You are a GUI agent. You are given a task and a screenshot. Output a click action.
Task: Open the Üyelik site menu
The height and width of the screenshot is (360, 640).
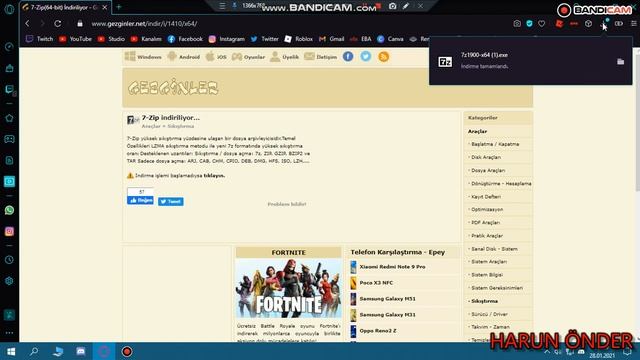[284, 57]
